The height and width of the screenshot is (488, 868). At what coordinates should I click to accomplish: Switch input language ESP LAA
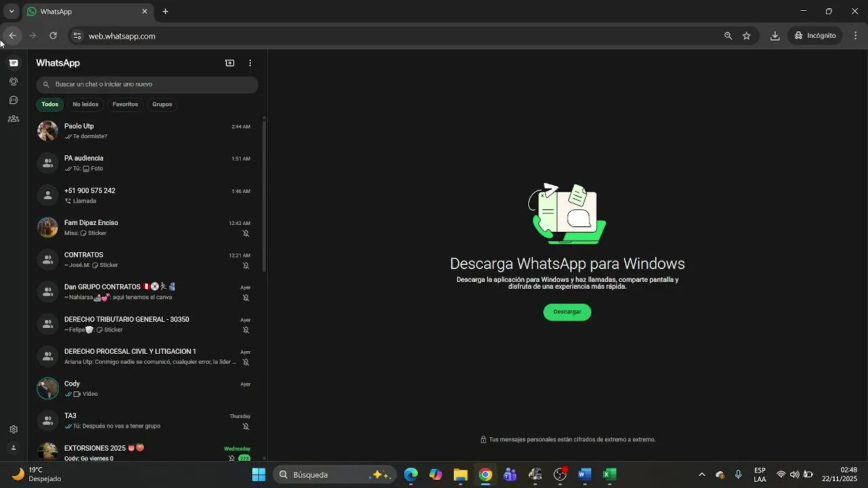pos(760,474)
